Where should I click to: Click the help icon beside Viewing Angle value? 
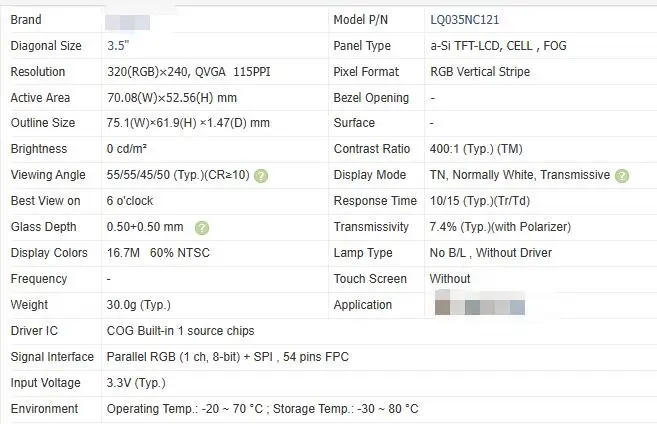click(x=261, y=175)
